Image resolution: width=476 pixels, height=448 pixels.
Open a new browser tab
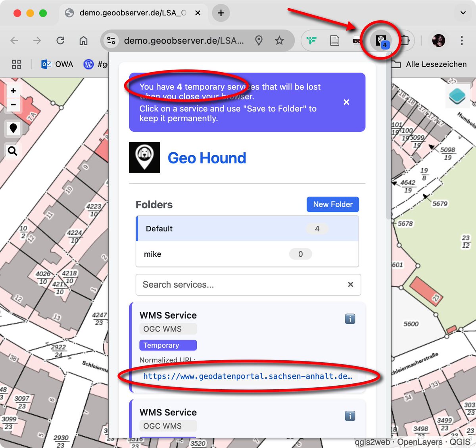221,13
